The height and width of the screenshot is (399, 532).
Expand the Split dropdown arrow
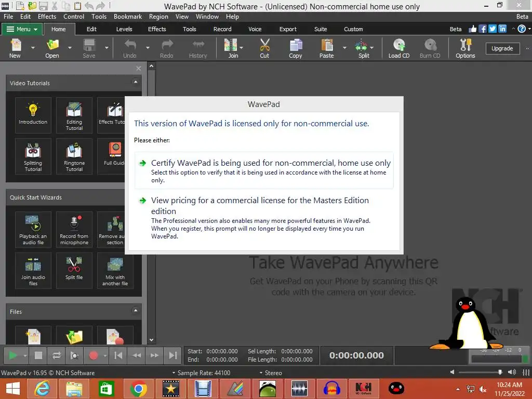372,48
